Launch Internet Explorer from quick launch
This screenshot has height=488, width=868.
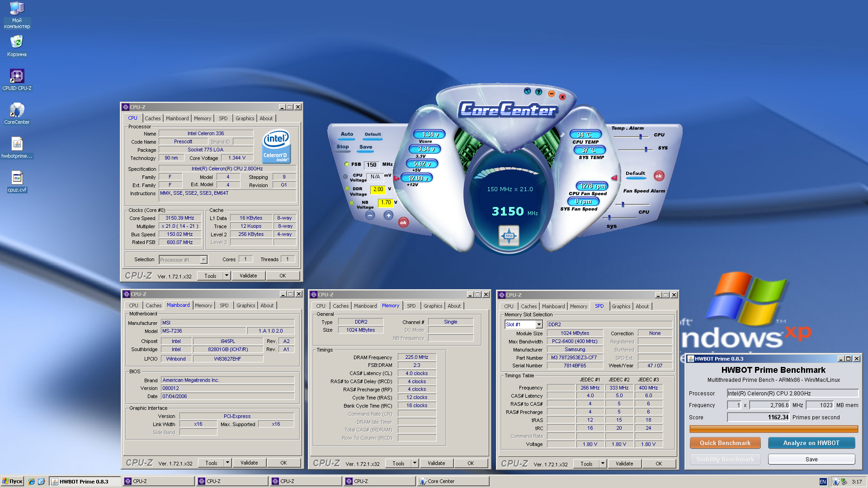[x=32, y=481]
